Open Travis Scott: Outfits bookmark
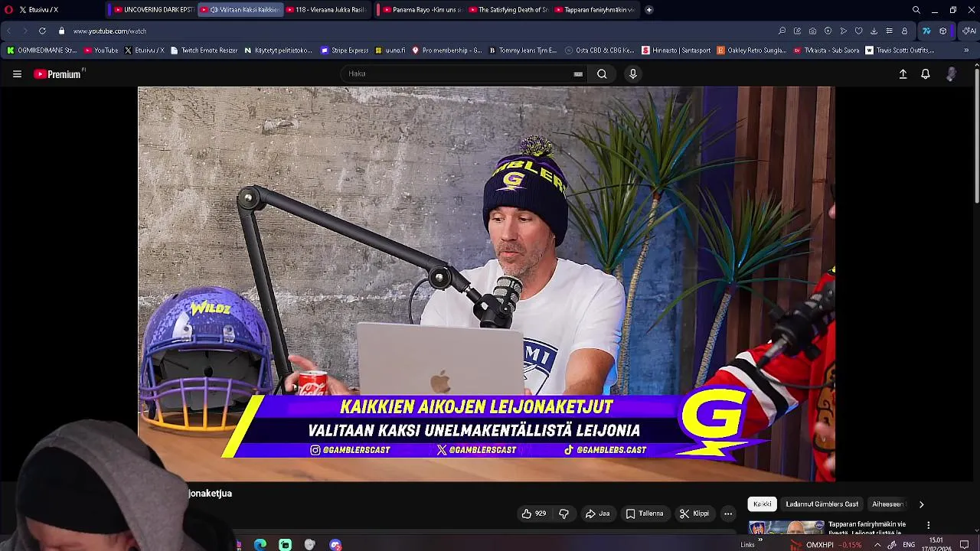This screenshot has height=551, width=980. pyautogui.click(x=900, y=51)
